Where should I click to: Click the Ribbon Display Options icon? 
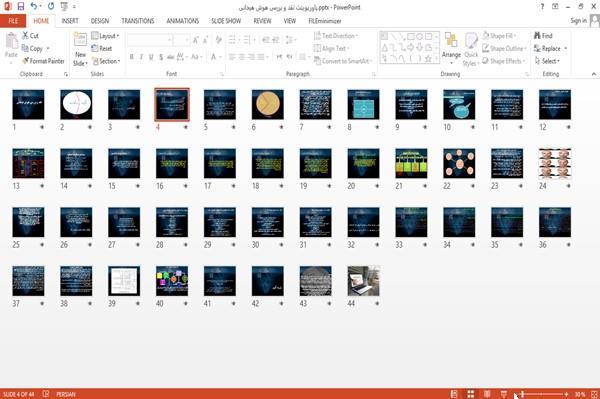(555, 7)
